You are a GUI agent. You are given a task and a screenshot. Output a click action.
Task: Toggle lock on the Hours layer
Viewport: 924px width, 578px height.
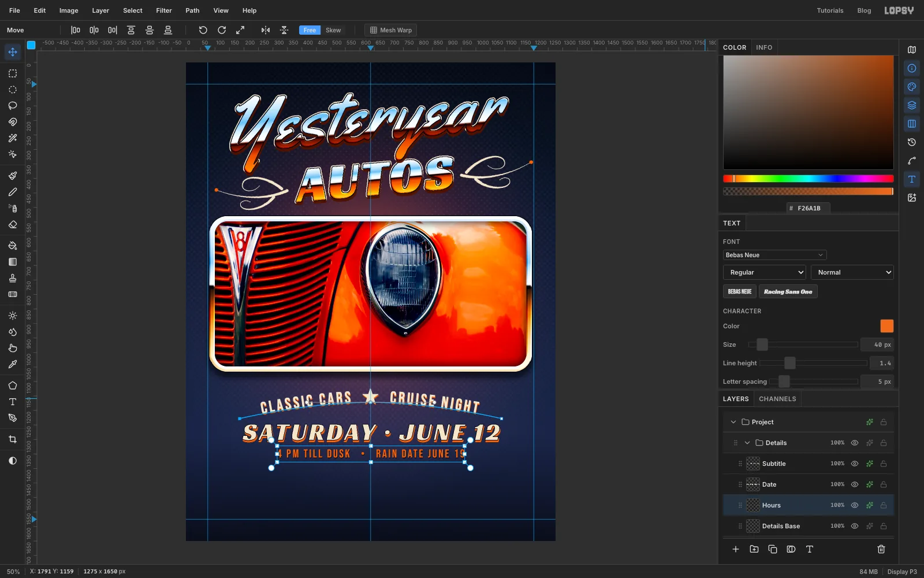[884, 505]
